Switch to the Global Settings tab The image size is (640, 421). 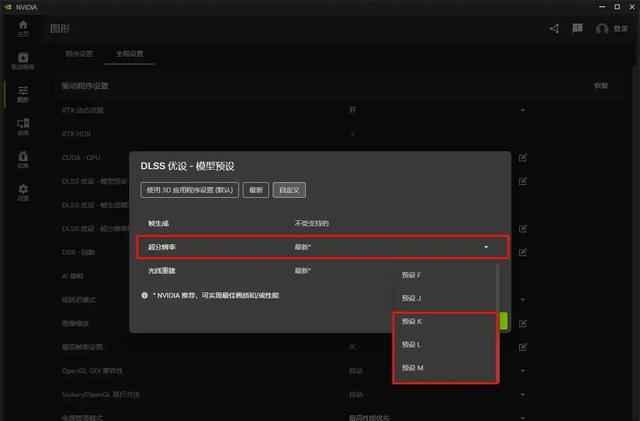tap(129, 53)
